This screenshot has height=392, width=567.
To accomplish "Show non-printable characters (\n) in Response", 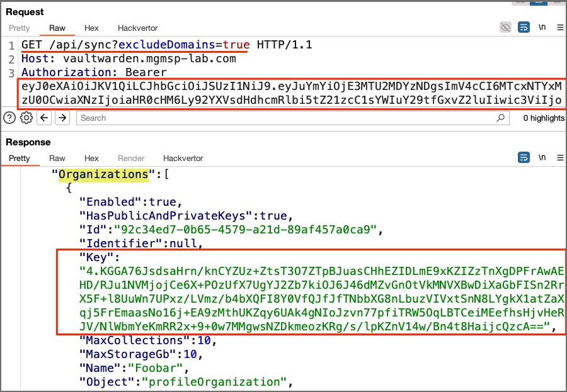I will click(542, 157).
